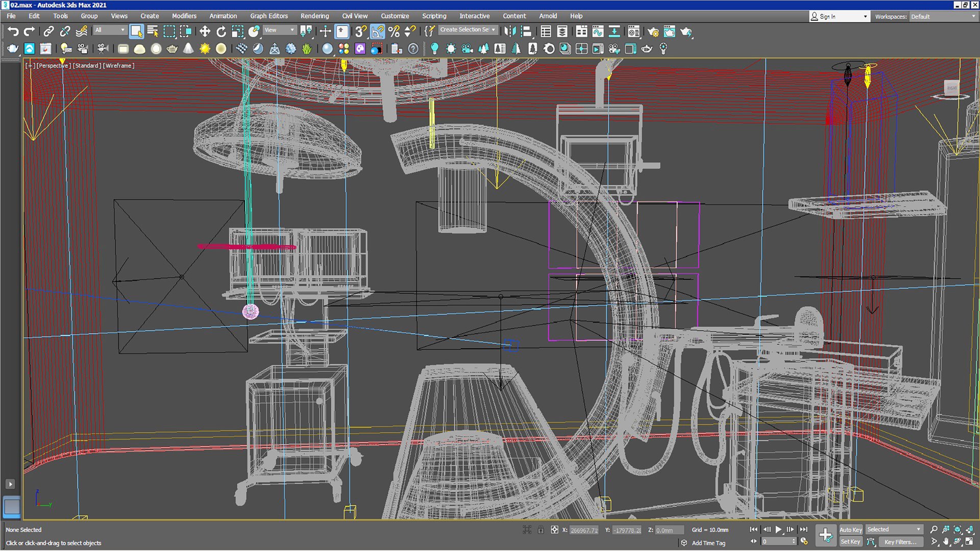This screenshot has width=980, height=551.
Task: Open the Mirror tool
Action: pyautogui.click(x=509, y=32)
